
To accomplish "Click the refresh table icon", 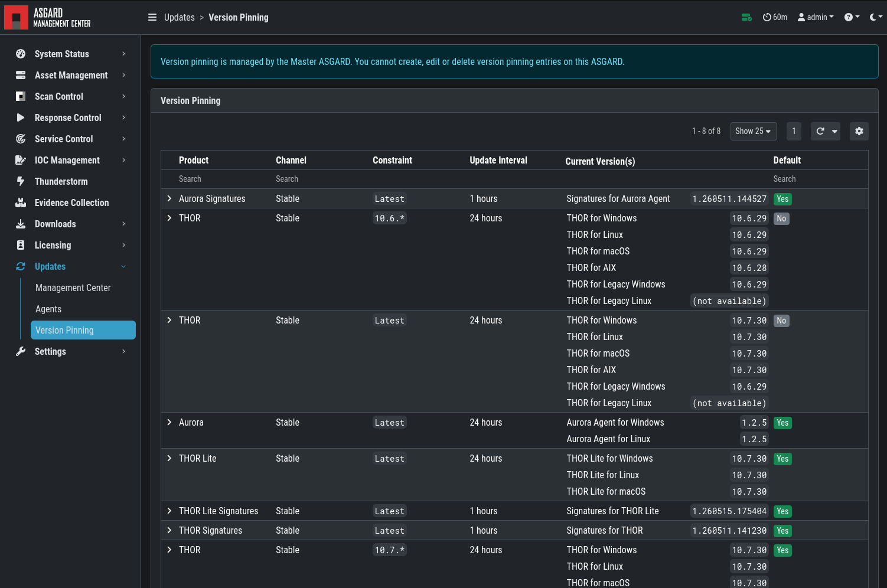I will 820,131.
